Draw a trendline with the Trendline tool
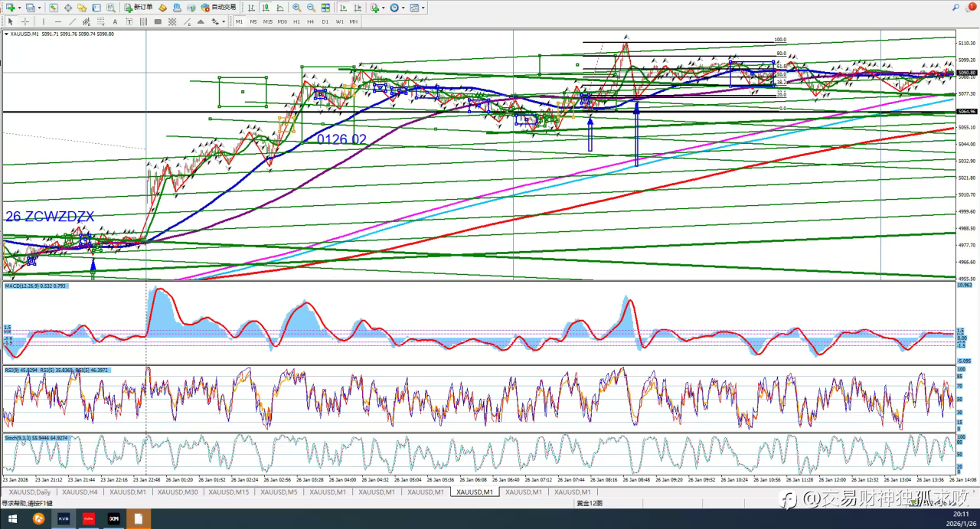 [x=73, y=21]
